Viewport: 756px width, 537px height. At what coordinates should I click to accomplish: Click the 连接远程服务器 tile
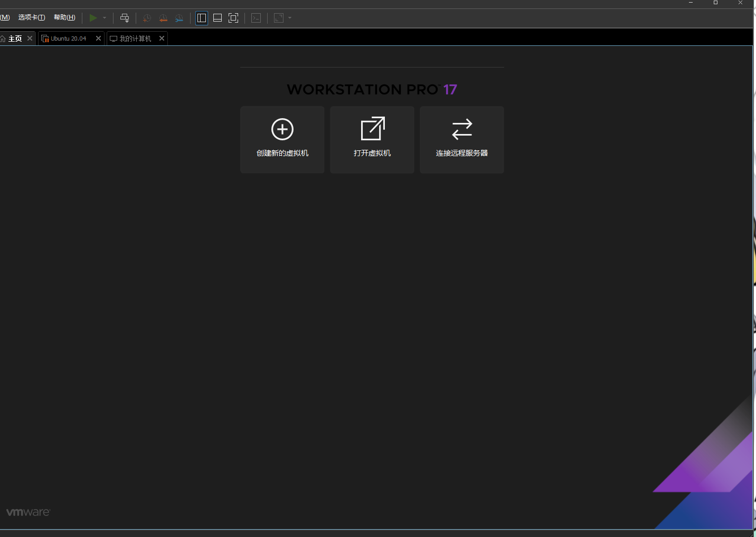point(462,139)
